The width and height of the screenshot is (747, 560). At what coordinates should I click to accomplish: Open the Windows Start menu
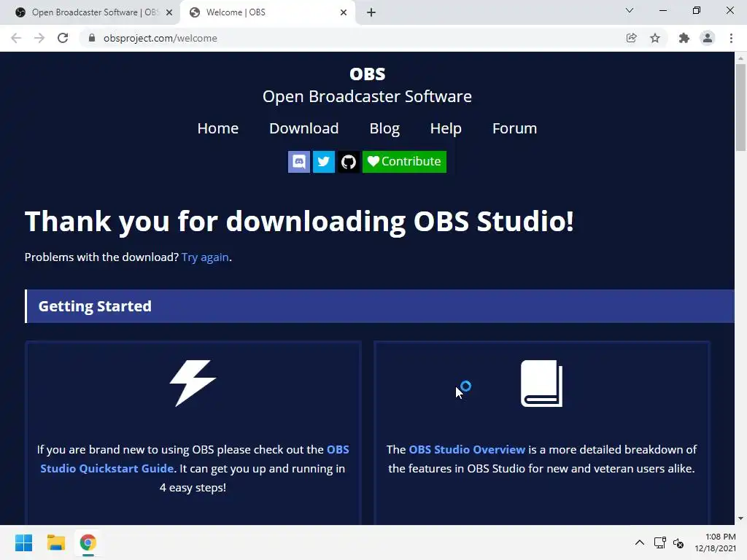[x=24, y=542]
